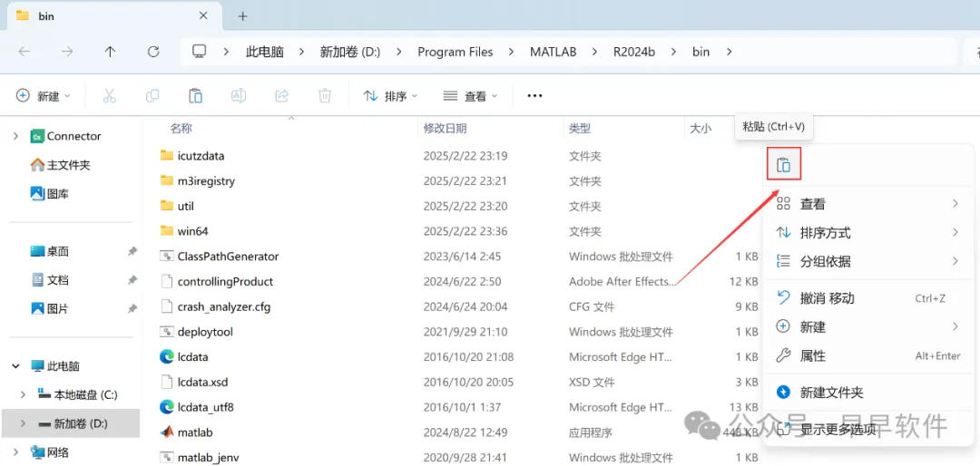Click the monitor icon in address bar
The image size is (980, 466).
(x=200, y=51)
